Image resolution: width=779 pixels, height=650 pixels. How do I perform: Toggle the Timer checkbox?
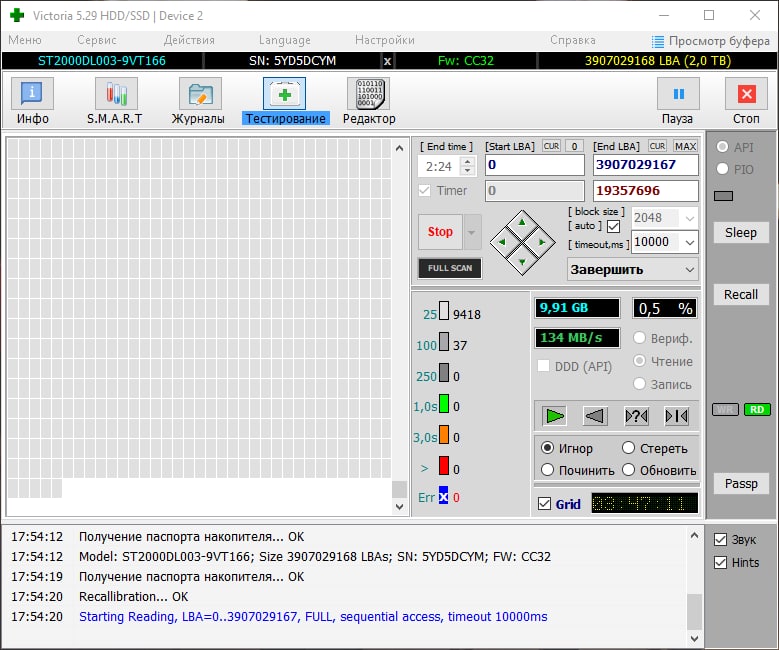click(x=424, y=190)
